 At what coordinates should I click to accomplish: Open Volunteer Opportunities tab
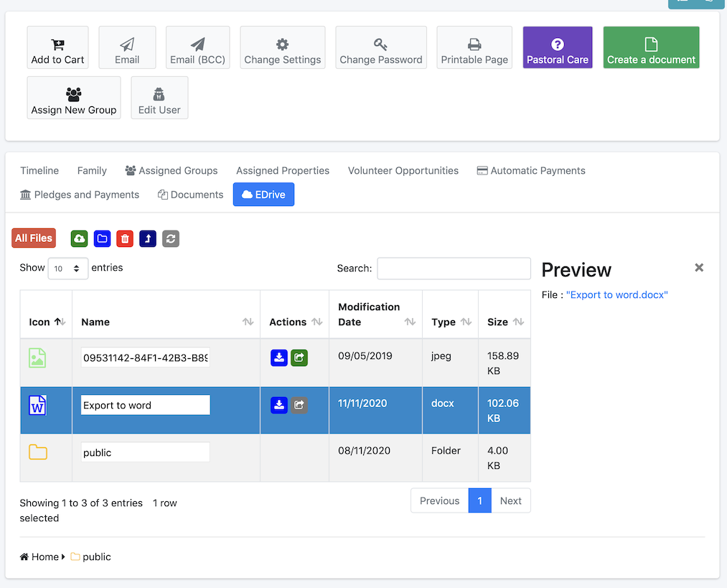(403, 171)
